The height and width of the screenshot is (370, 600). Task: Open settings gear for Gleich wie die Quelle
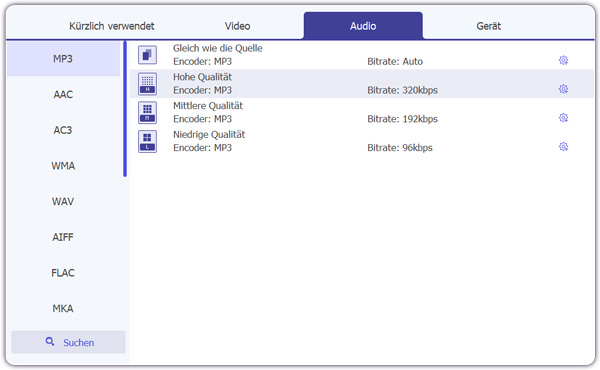(563, 60)
